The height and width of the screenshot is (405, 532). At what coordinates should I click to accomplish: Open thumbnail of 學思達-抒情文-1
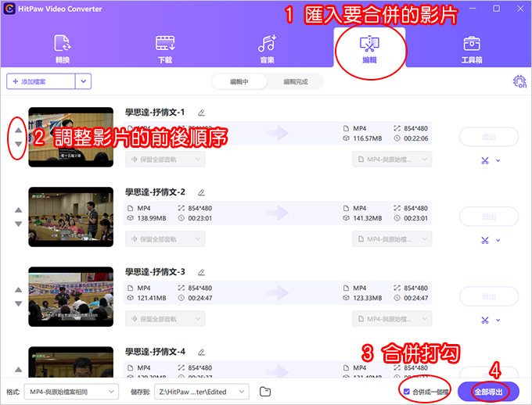71,137
